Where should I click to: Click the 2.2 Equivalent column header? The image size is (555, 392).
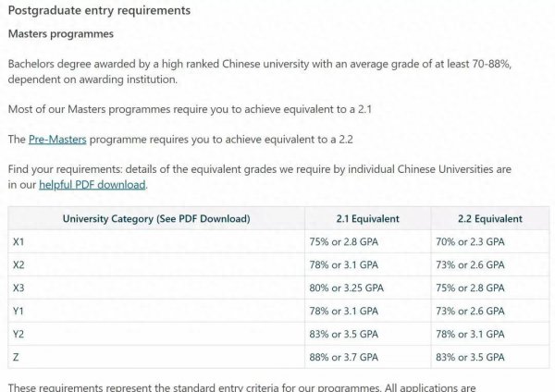point(489,219)
